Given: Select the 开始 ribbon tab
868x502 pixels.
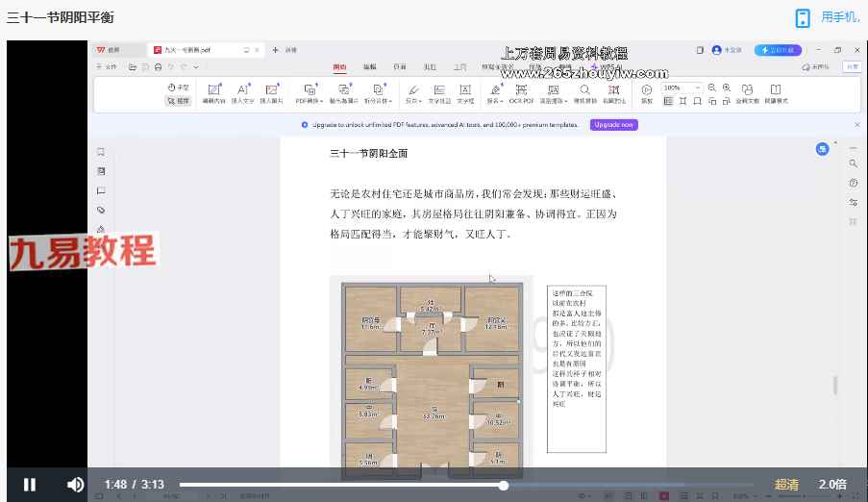Looking at the screenshot, I should pos(339,67).
